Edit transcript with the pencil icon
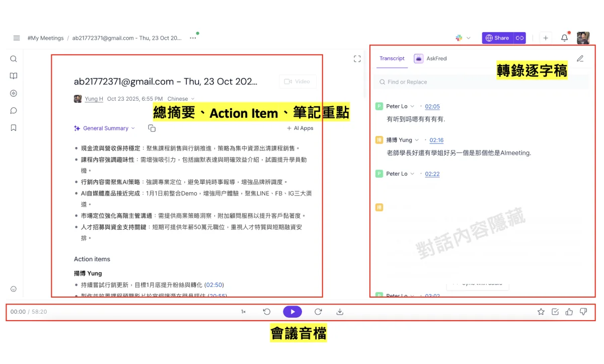This screenshot has width=604, height=364. [580, 58]
